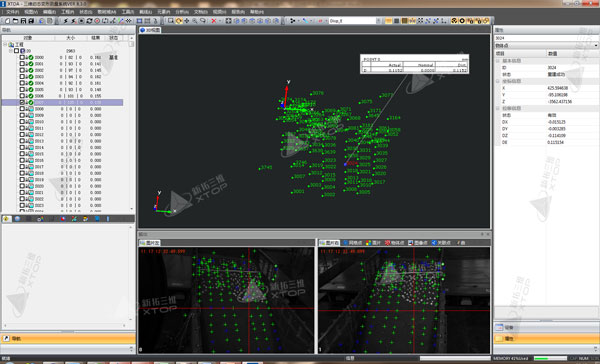
Task: Click the four-arrow pan tool icon
Action: 186,21
